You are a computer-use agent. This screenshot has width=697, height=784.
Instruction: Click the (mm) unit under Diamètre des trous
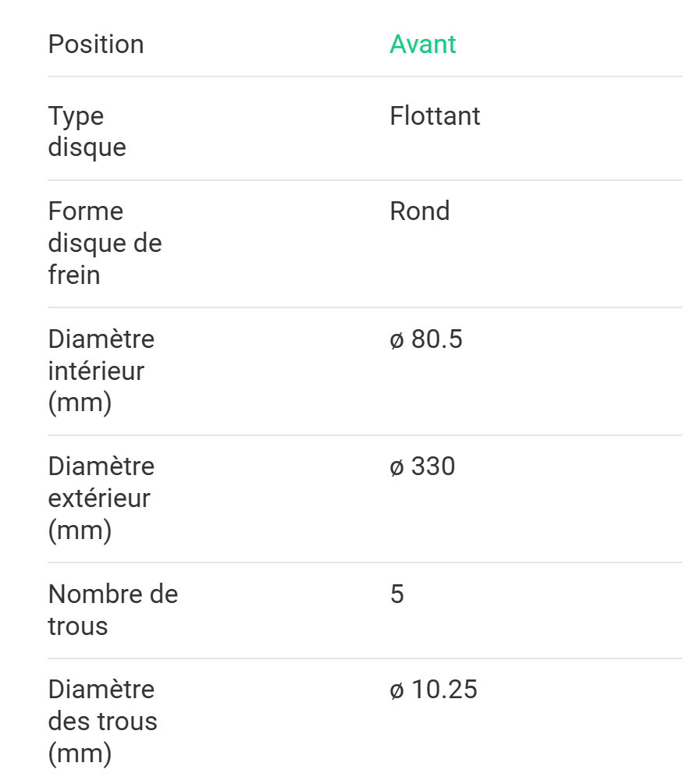(80, 754)
